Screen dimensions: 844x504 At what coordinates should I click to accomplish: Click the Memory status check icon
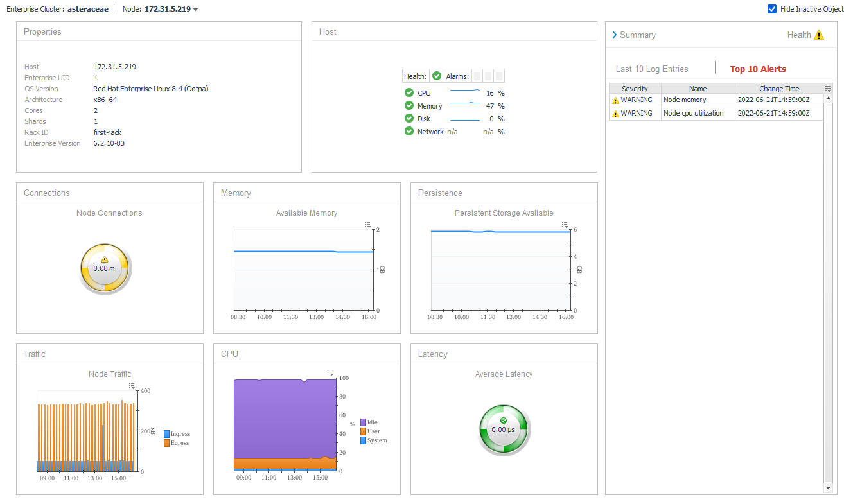pyautogui.click(x=409, y=106)
